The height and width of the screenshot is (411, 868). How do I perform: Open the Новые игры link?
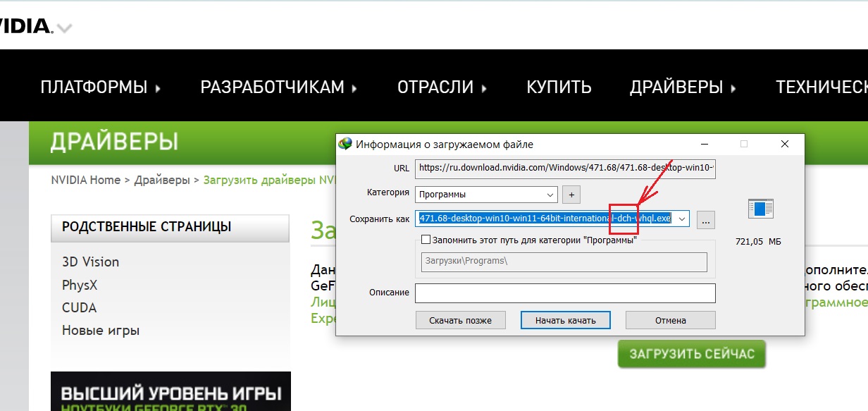point(101,331)
